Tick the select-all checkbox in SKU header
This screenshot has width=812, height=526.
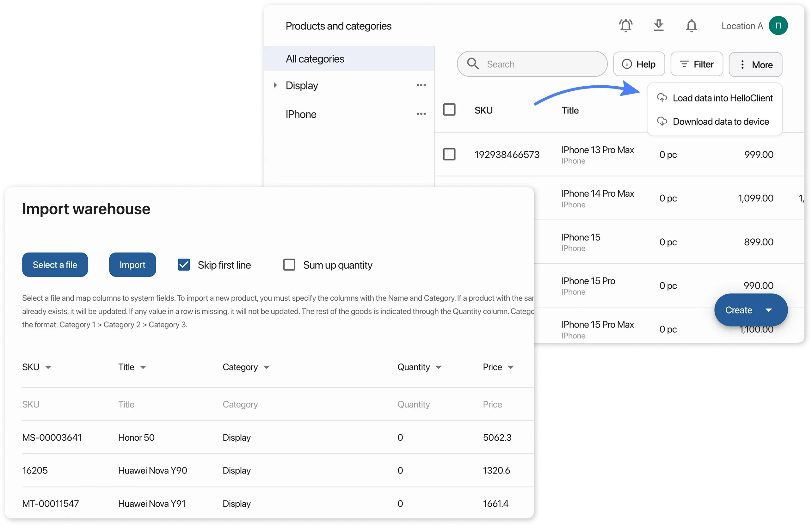click(449, 110)
